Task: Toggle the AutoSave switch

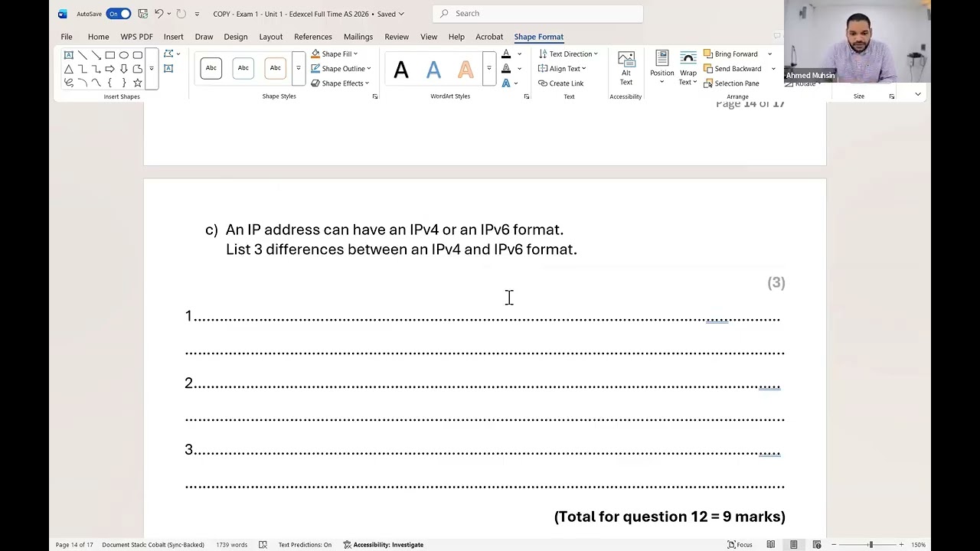Action: [119, 14]
